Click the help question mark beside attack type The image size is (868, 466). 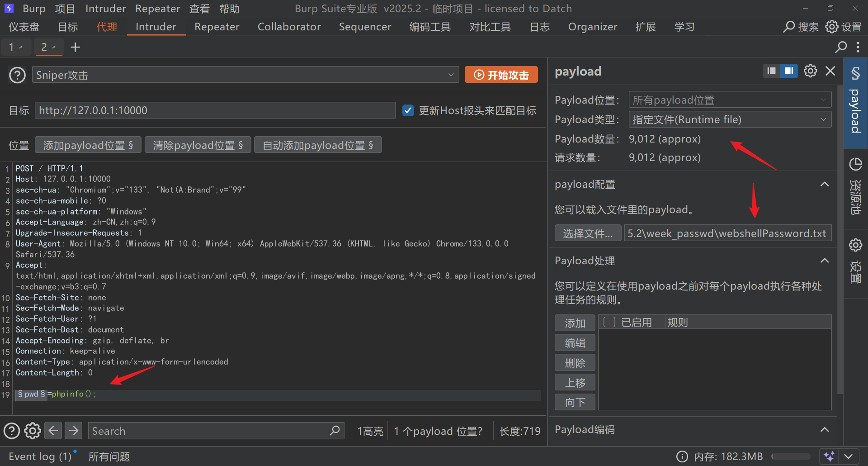tap(17, 75)
